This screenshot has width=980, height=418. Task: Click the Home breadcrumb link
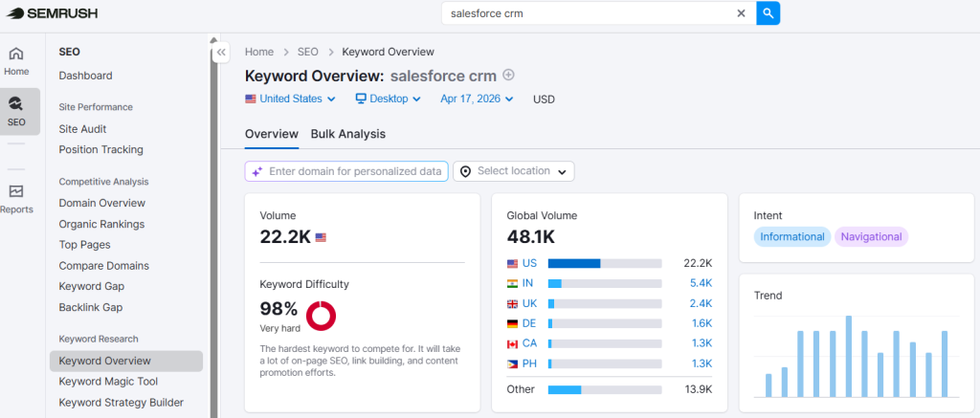259,52
